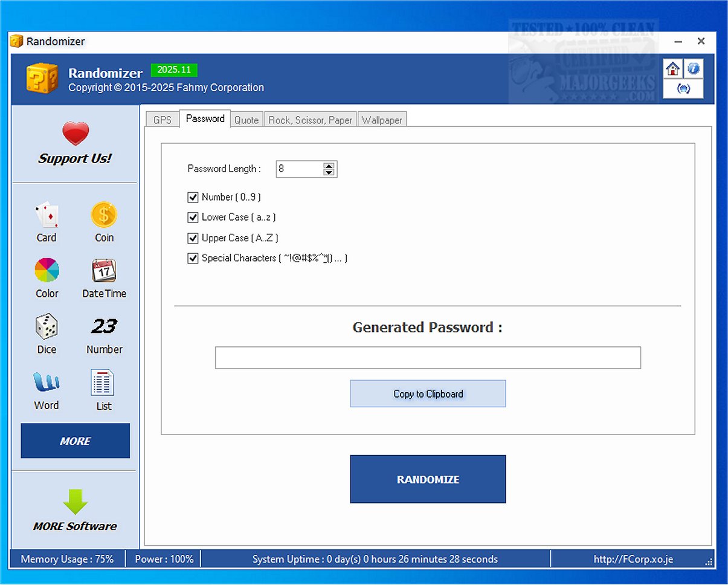Click the Generated Password text box

pos(428,358)
